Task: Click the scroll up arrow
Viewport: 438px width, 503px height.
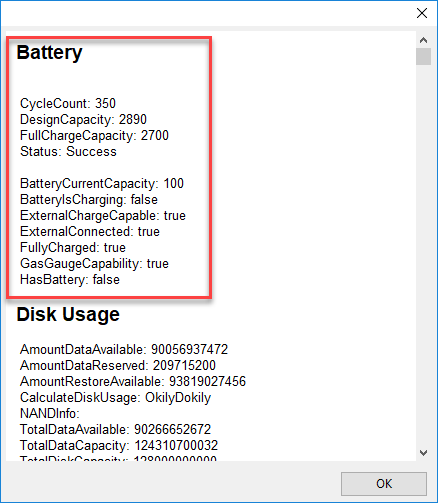Action: [423, 40]
